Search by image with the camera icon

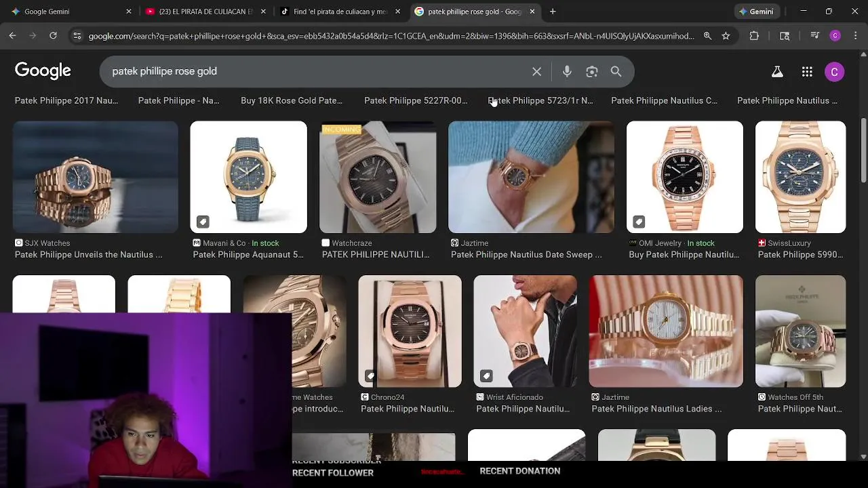pos(592,71)
